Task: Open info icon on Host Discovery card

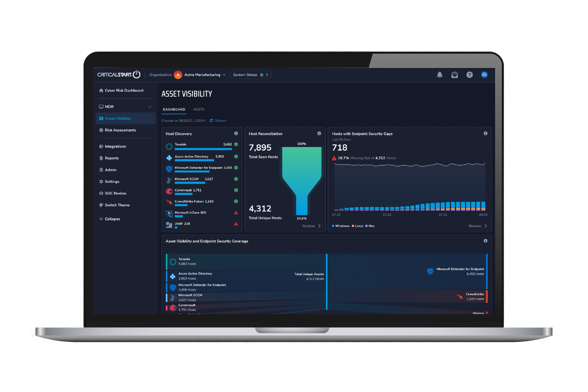Action: (x=236, y=133)
